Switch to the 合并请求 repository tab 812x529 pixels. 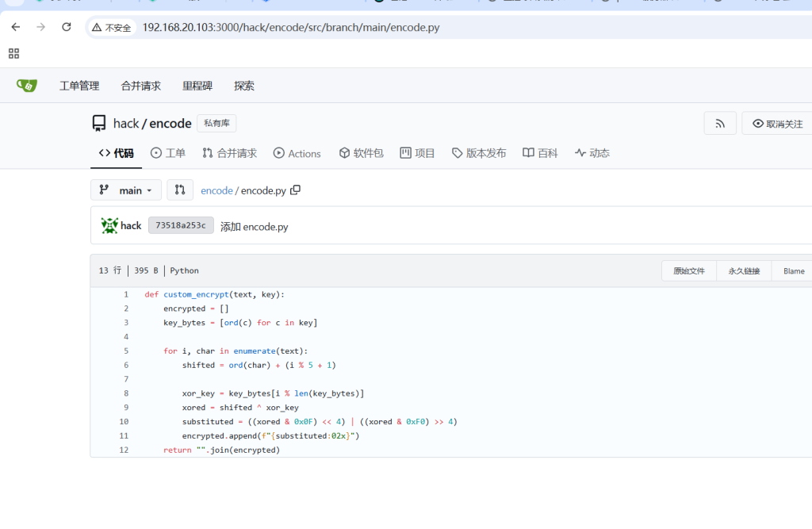(230, 153)
